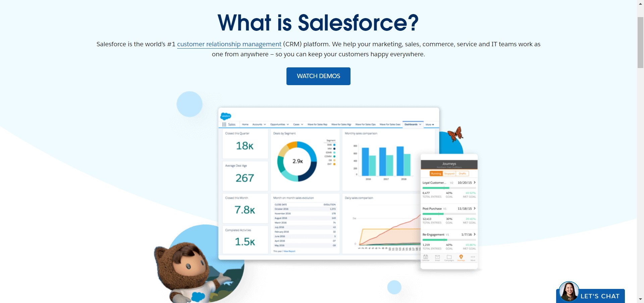The width and height of the screenshot is (644, 303).
Task: Open the customer relationship management link
Action: click(x=229, y=44)
